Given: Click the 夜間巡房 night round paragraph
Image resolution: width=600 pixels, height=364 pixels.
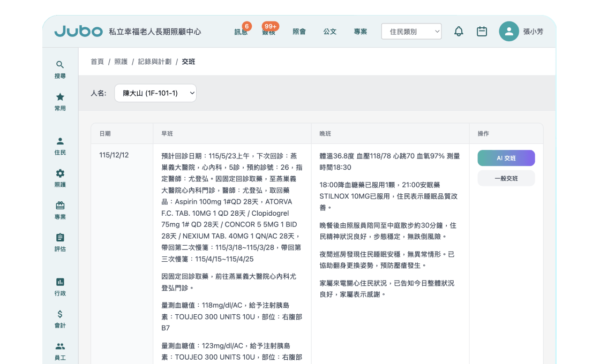Looking at the screenshot, I should coord(387,260).
